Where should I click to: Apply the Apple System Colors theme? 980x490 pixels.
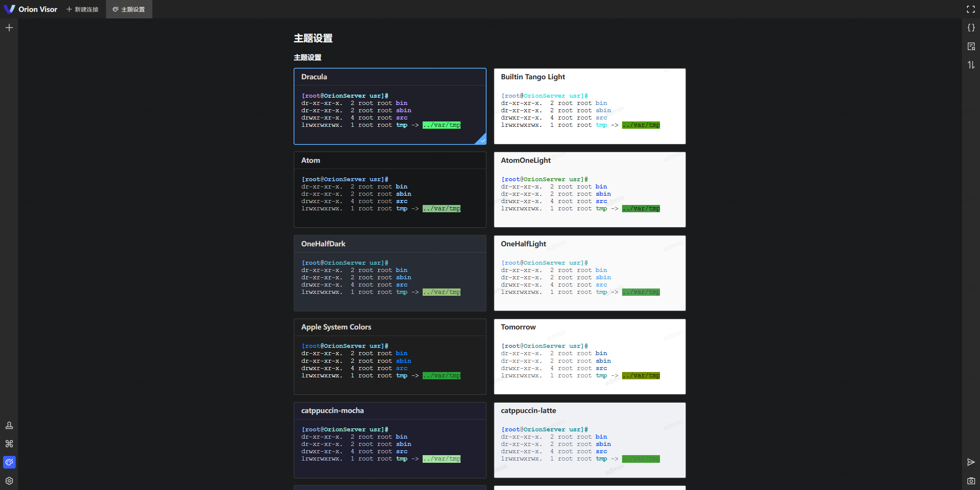[390, 356]
